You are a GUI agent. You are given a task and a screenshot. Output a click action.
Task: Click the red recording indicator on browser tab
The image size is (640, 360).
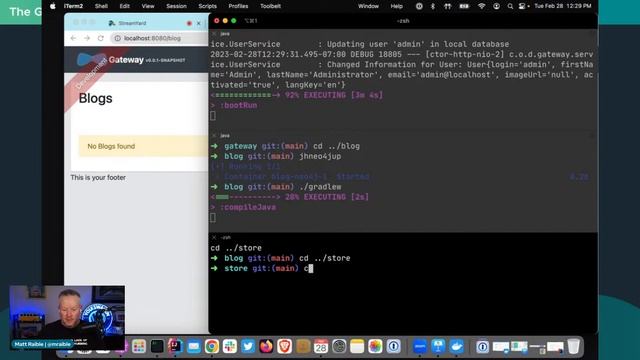click(x=189, y=23)
